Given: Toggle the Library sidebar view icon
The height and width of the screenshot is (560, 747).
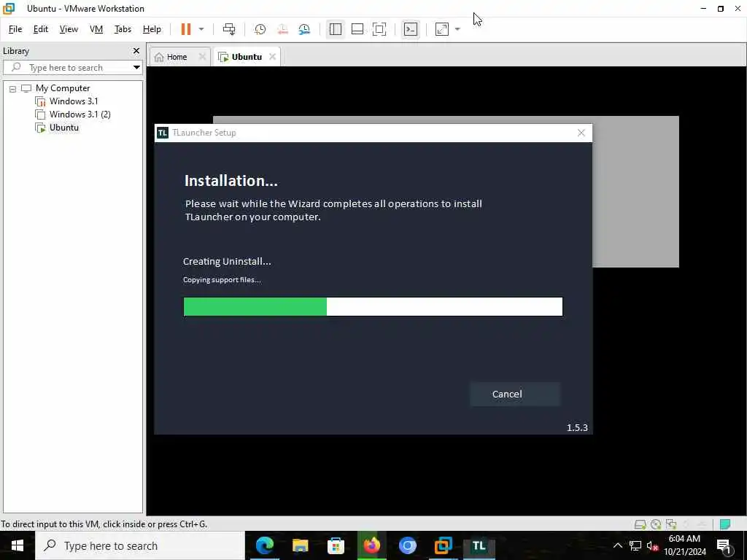Looking at the screenshot, I should point(336,29).
